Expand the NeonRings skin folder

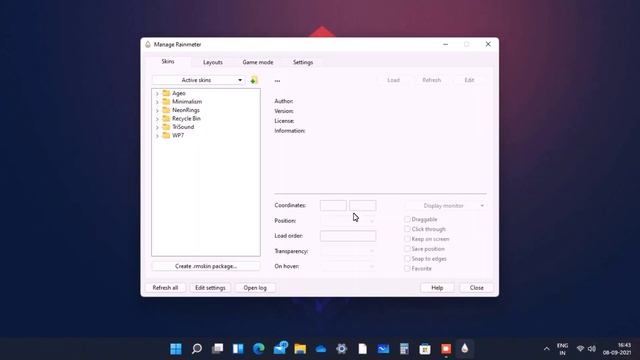(157, 111)
